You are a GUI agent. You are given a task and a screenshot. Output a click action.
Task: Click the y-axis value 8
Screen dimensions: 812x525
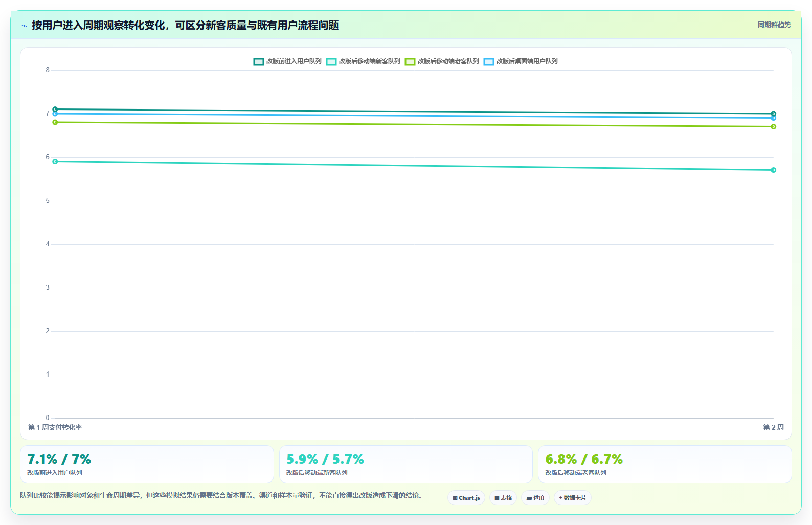48,70
